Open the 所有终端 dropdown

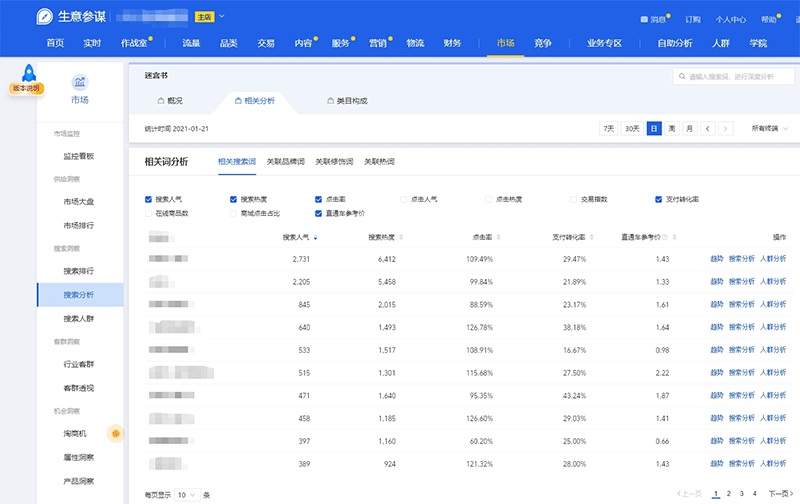point(768,128)
